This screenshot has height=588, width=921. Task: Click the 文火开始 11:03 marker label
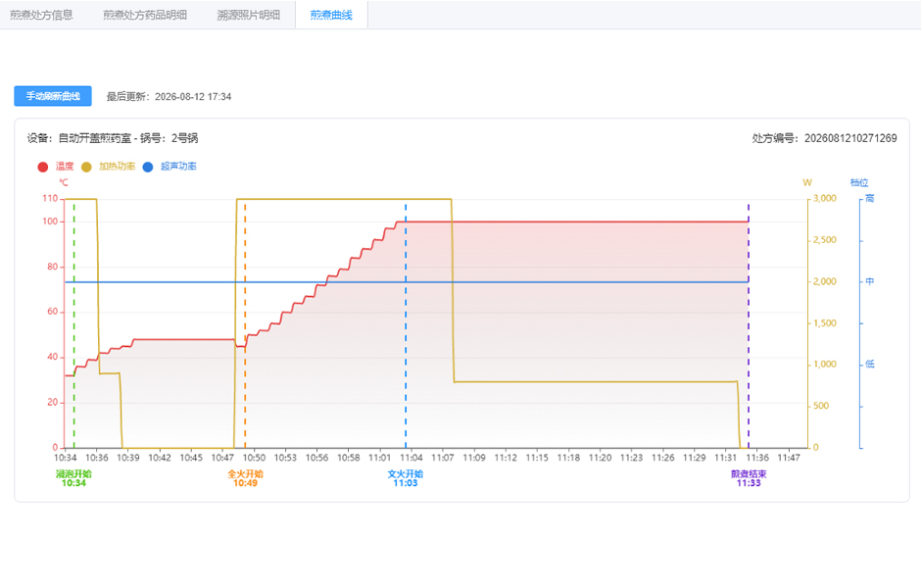pyautogui.click(x=406, y=478)
